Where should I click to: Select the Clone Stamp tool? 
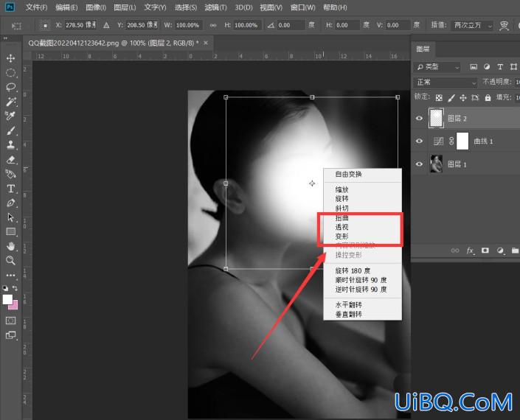[x=10, y=144]
